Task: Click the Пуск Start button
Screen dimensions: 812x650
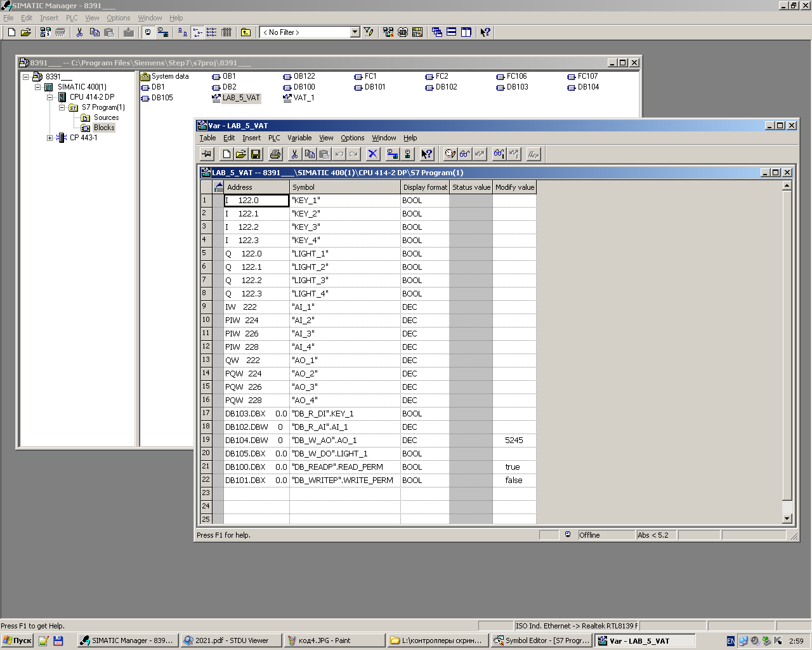Action: click(x=17, y=640)
